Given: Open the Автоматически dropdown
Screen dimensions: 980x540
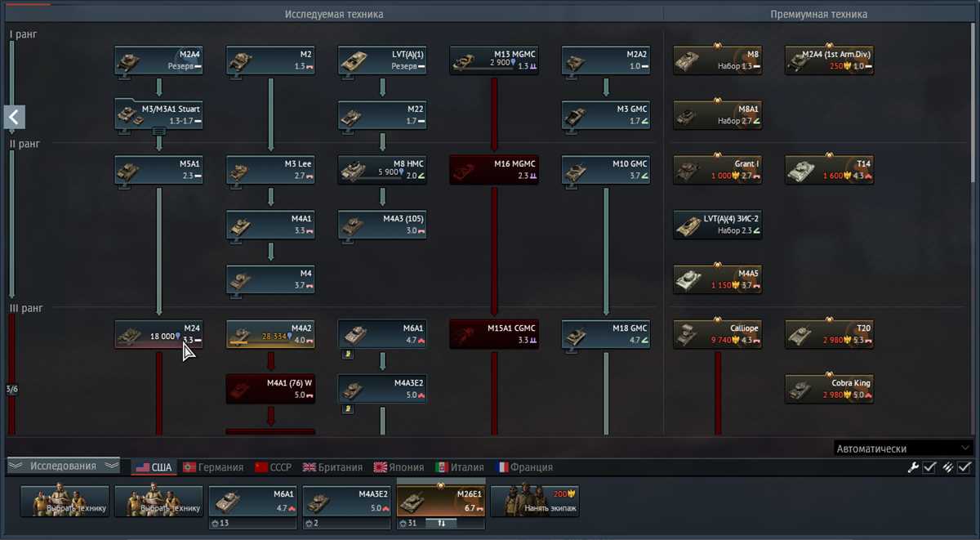Looking at the screenshot, I should 903,449.
